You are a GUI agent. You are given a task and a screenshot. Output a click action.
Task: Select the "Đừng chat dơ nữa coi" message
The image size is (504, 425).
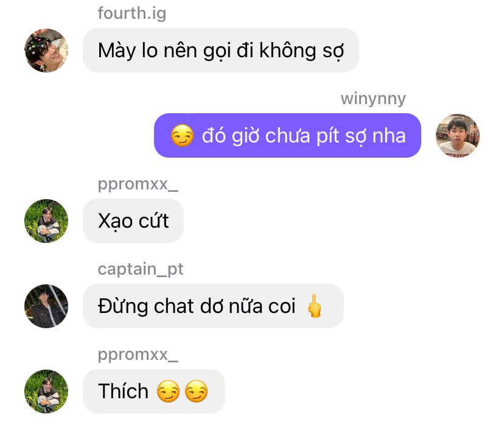213,306
